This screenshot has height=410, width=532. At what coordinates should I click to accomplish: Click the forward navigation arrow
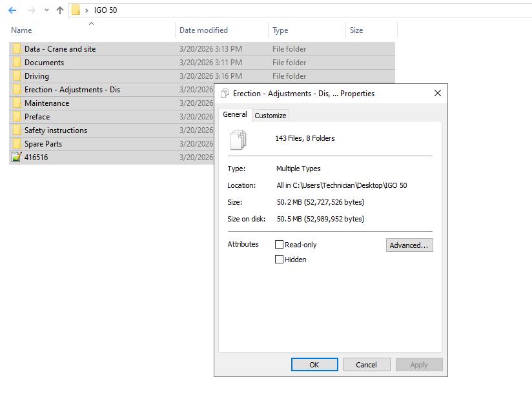[31, 10]
